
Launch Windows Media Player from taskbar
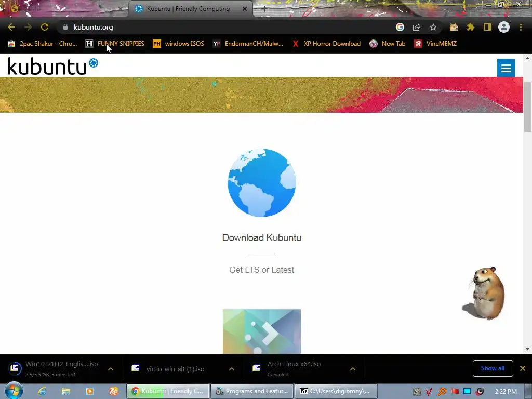[x=90, y=391]
